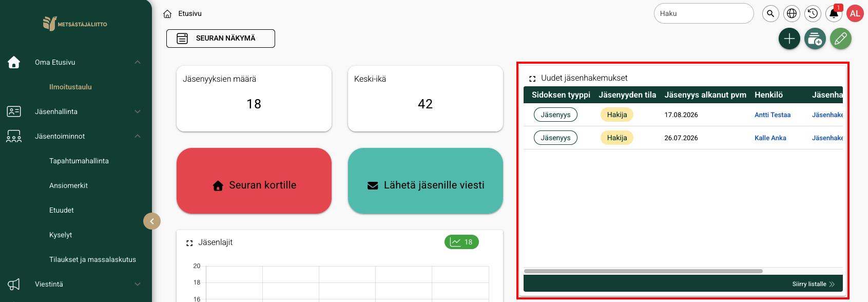Open Antti Testaa person link
Screen dimensions: 868x302
pyautogui.click(x=773, y=115)
